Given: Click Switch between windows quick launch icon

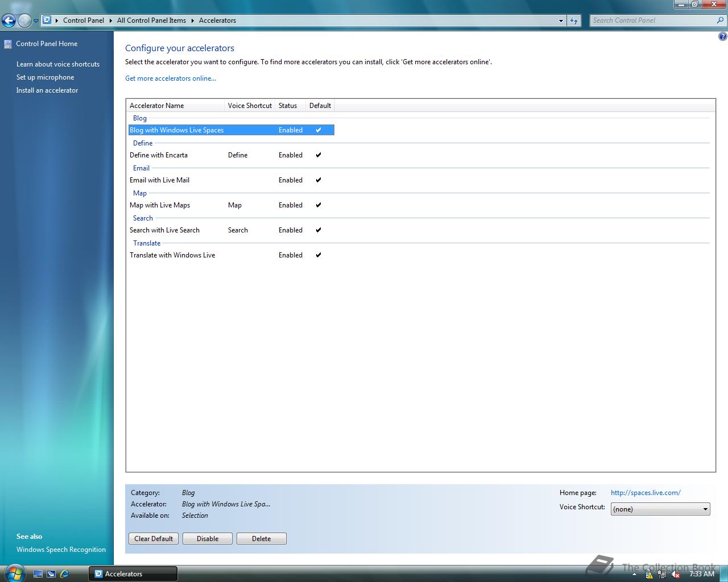Looking at the screenshot, I should [x=51, y=574].
